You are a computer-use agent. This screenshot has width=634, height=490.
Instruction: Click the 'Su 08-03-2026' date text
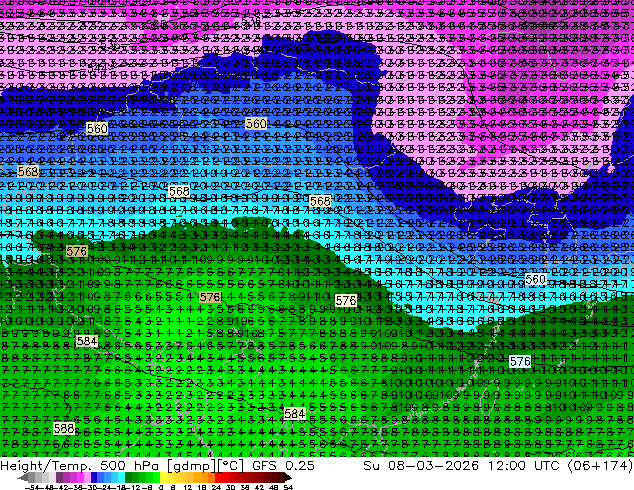pyautogui.click(x=421, y=466)
